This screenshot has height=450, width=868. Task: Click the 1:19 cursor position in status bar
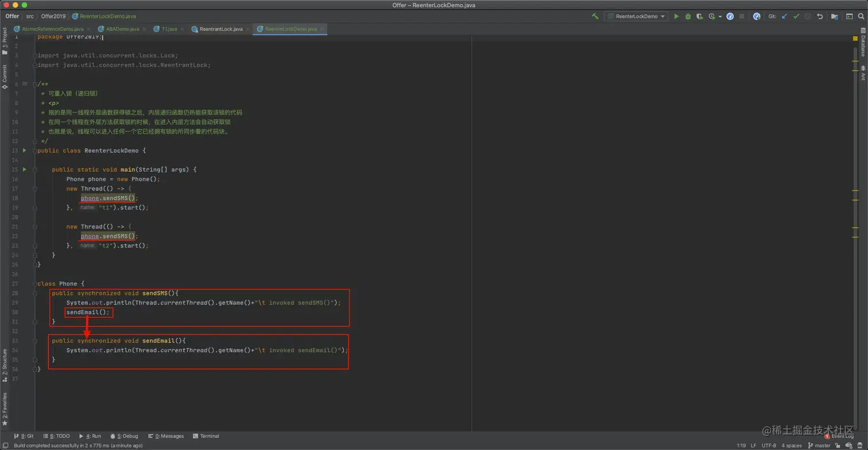pyautogui.click(x=741, y=445)
